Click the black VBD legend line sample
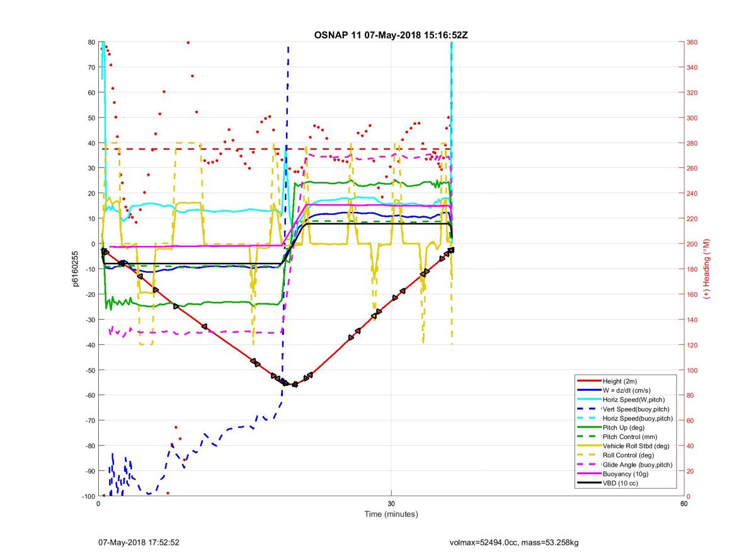This screenshot has height=558, width=756. [x=588, y=483]
